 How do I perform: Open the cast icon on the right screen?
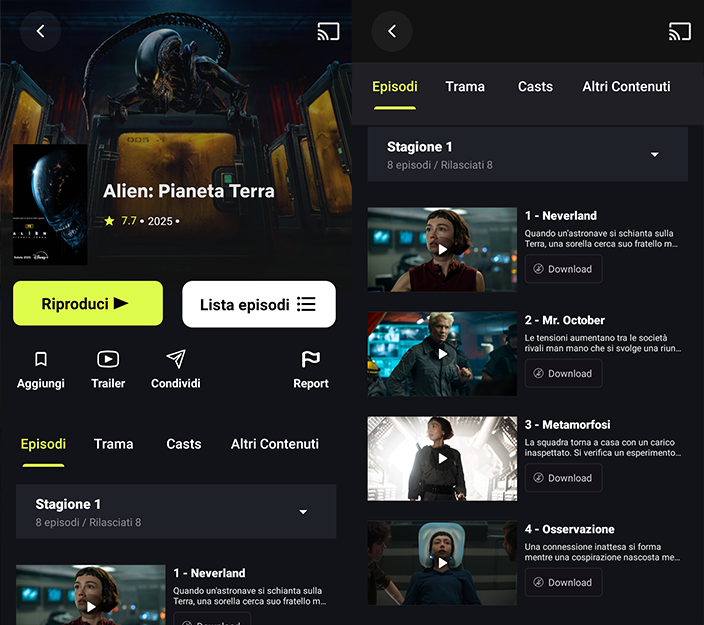(679, 31)
